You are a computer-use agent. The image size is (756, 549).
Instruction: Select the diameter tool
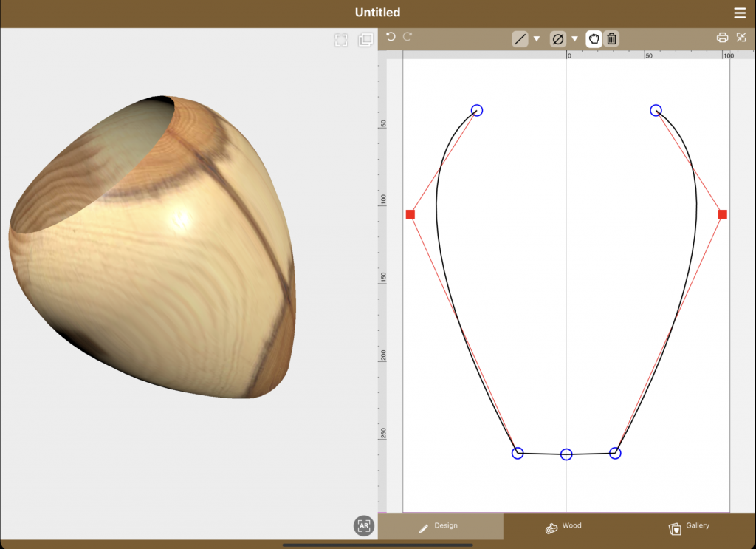point(558,39)
